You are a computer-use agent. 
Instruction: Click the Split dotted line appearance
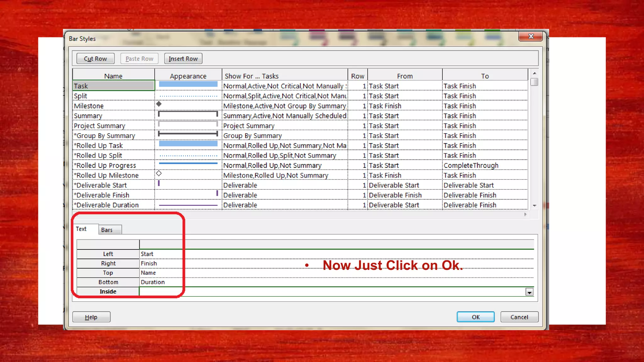(188, 96)
